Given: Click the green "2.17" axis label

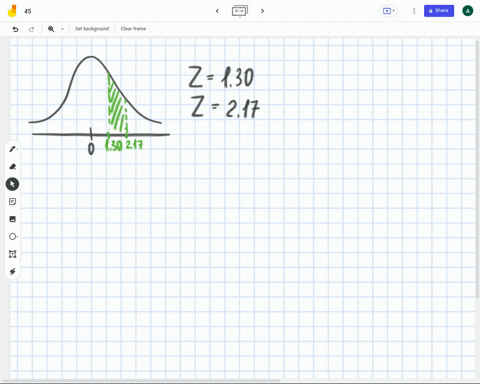Looking at the screenshot, I should [x=134, y=145].
